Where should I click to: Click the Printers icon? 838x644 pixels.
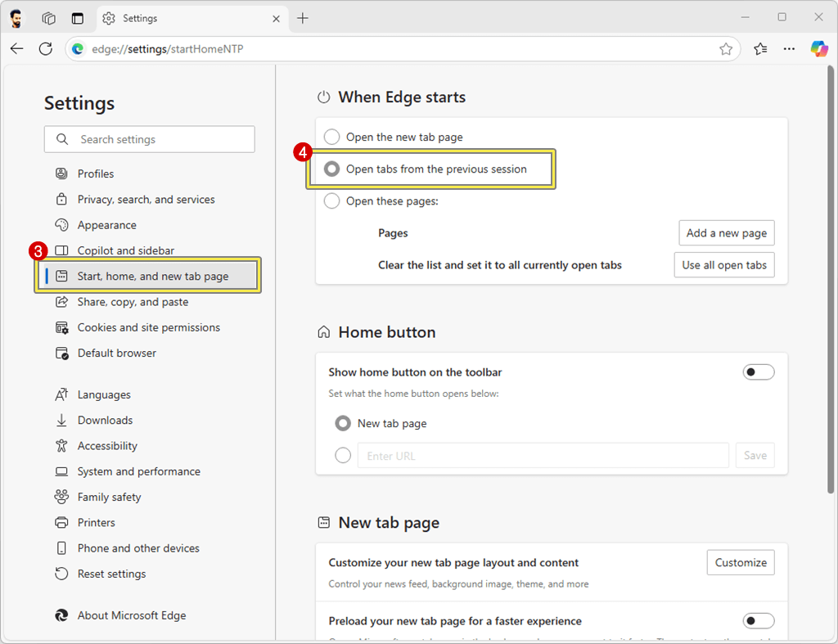61,523
